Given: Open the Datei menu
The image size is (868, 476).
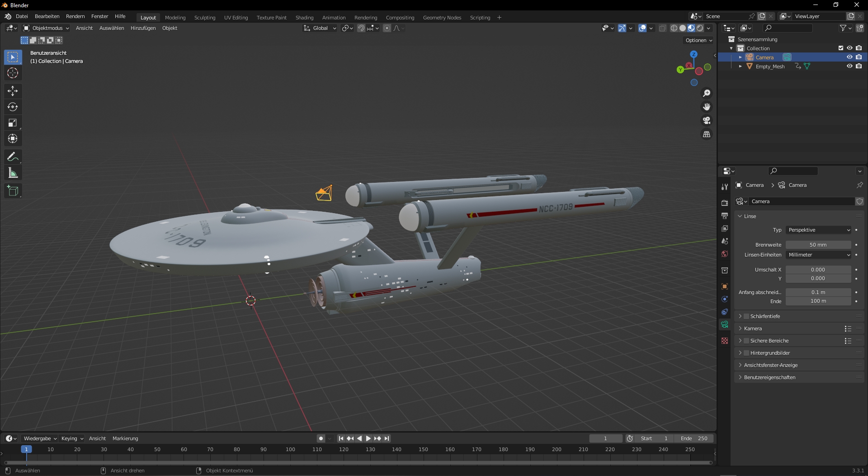Looking at the screenshot, I should coord(22,16).
